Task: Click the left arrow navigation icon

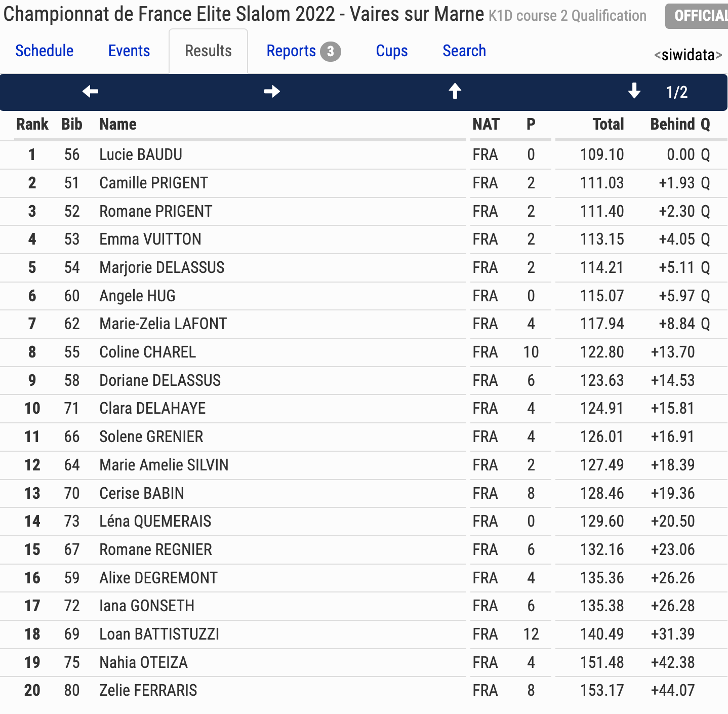Action: [x=91, y=92]
